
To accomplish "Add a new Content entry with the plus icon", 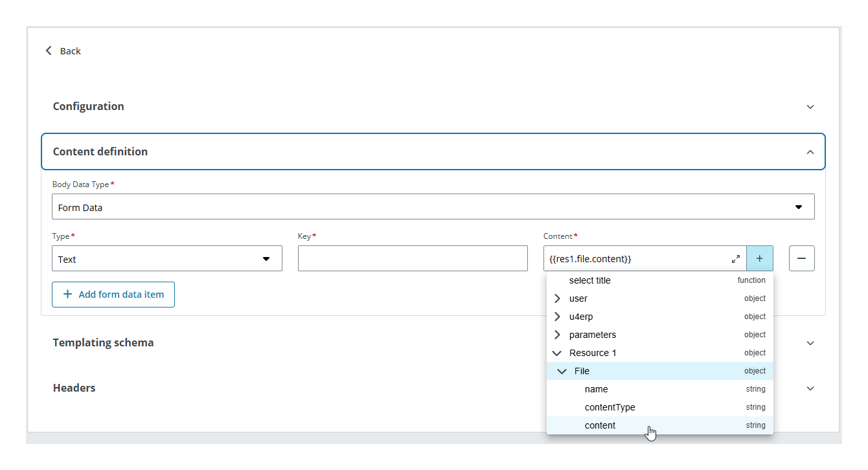I will click(759, 258).
